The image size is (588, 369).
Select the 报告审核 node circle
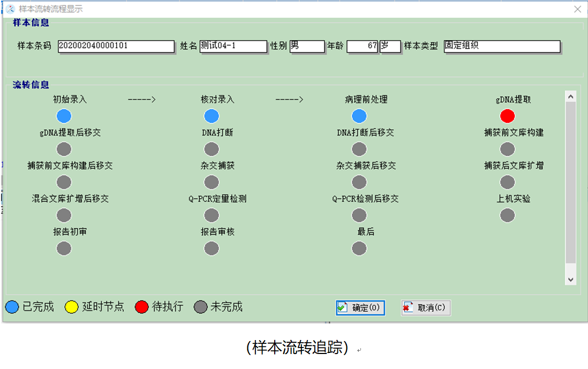pyautogui.click(x=211, y=248)
